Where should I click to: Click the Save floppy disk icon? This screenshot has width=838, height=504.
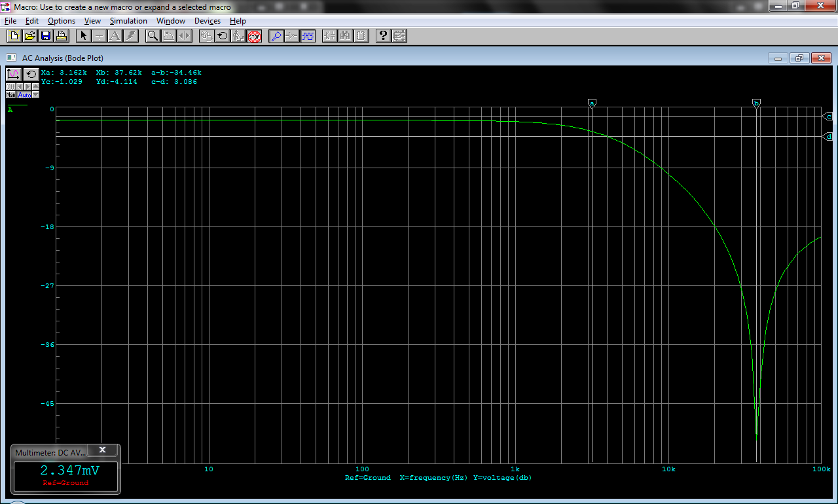46,36
